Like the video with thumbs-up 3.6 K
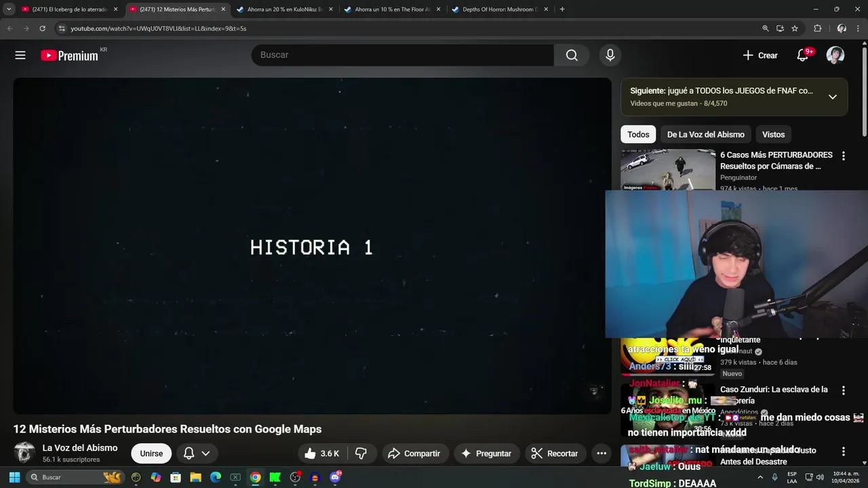The image size is (868, 488). (x=322, y=453)
